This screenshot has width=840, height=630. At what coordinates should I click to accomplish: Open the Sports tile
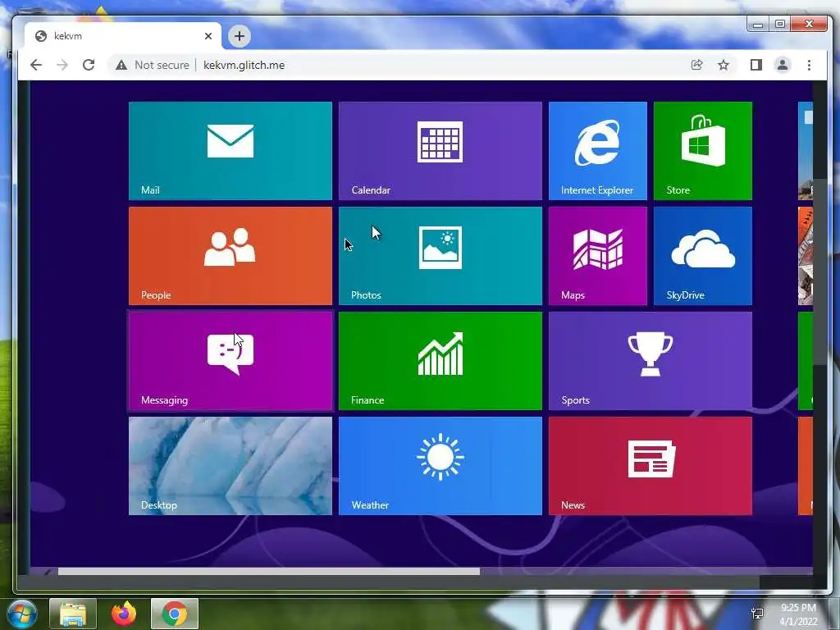click(651, 361)
